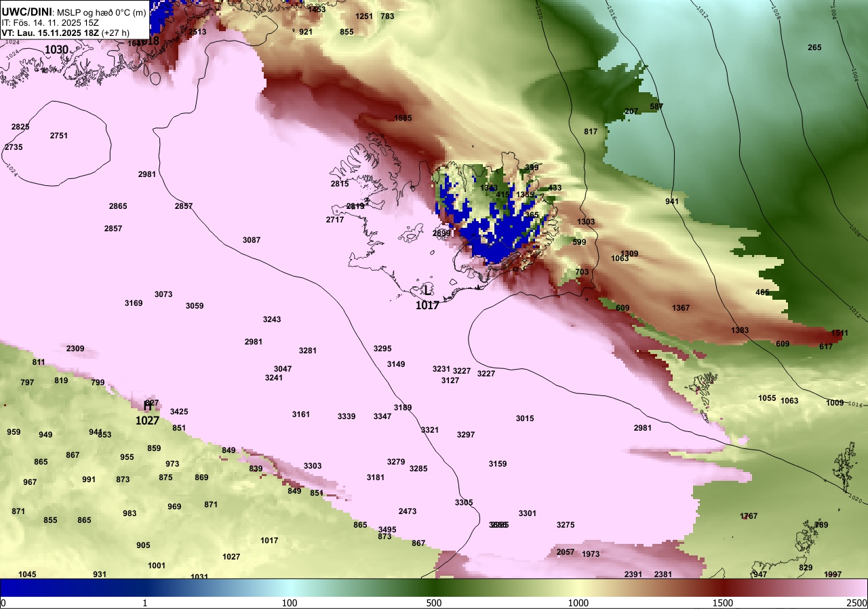Click the height value 265
The height and width of the screenshot is (609, 868).
(x=814, y=47)
